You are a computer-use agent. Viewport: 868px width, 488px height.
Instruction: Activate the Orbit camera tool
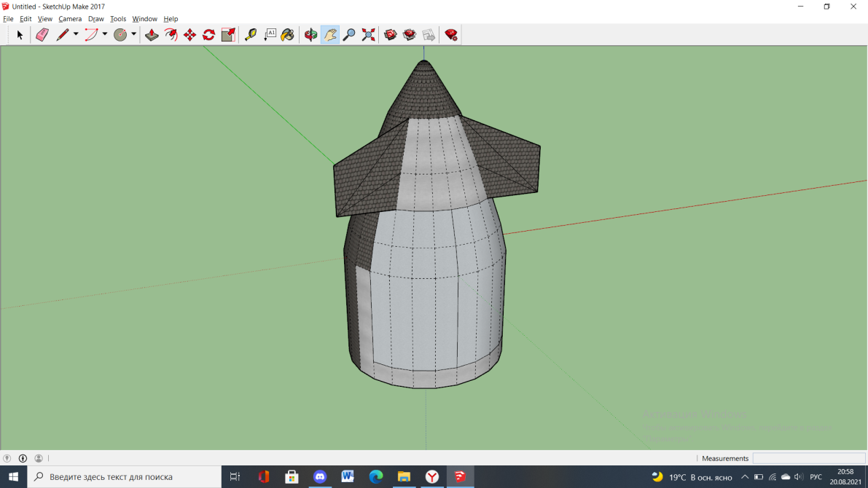tap(311, 35)
